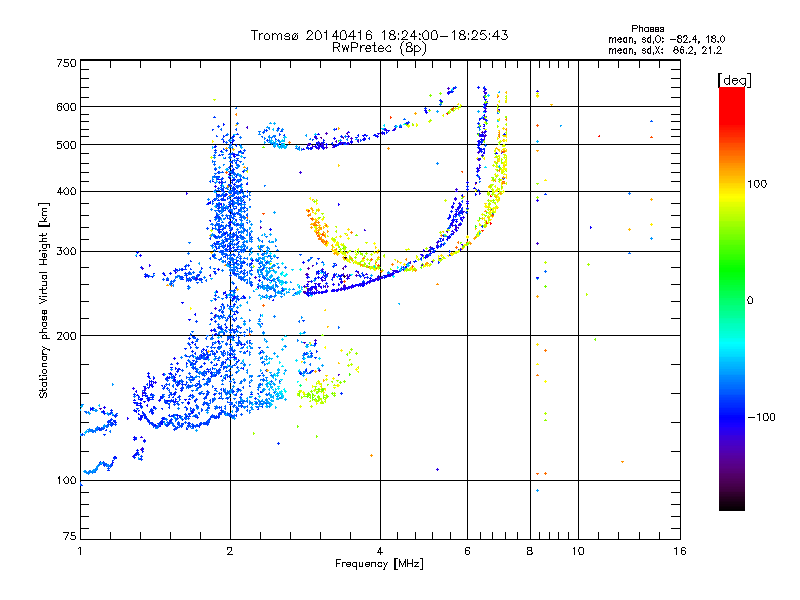The height and width of the screenshot is (600, 800).
Task: Select the 'RwPretec (8p)' subtitle text
Action: [379, 48]
